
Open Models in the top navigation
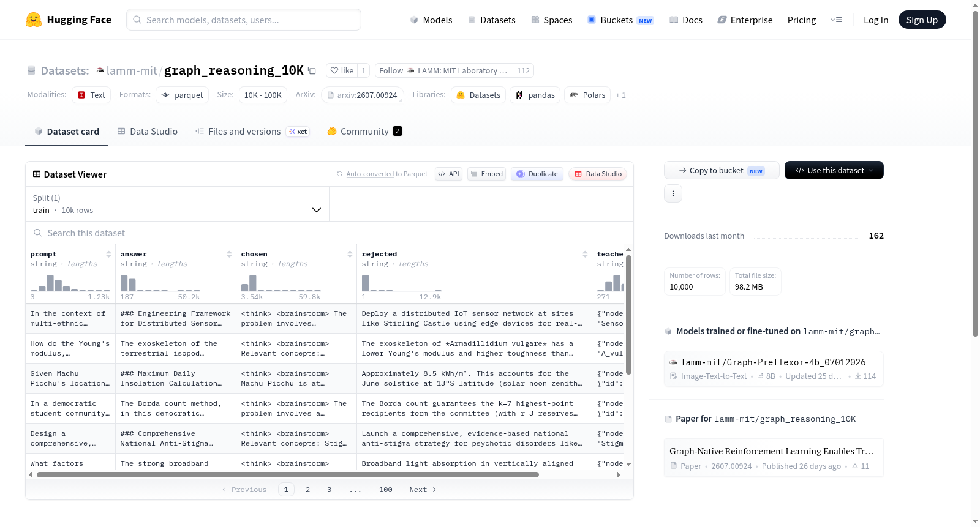431,20
